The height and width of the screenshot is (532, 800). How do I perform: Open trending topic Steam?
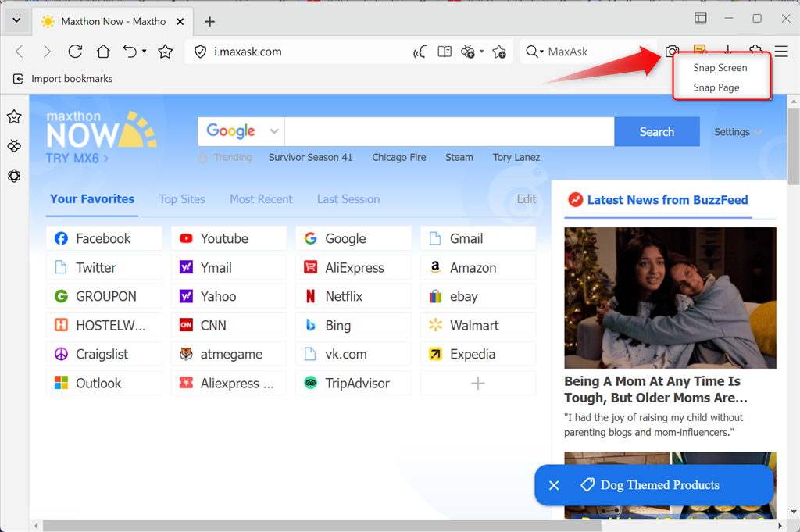click(459, 158)
